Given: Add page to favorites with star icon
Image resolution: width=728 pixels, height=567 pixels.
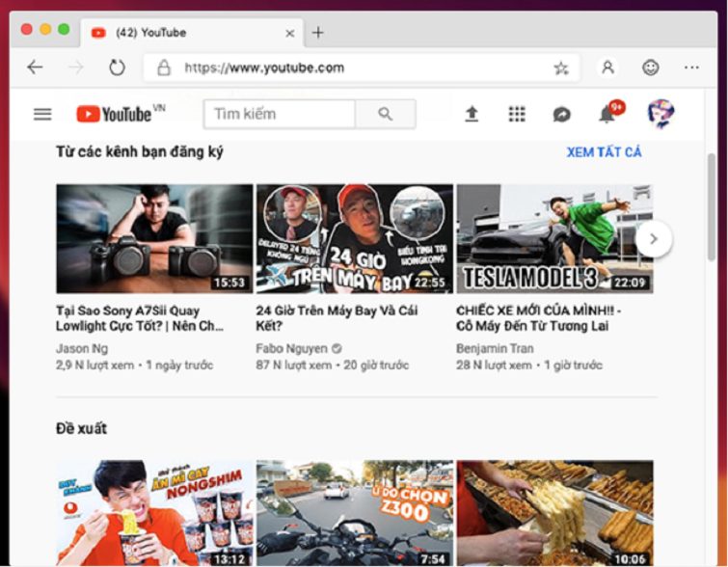Looking at the screenshot, I should pyautogui.click(x=561, y=68).
